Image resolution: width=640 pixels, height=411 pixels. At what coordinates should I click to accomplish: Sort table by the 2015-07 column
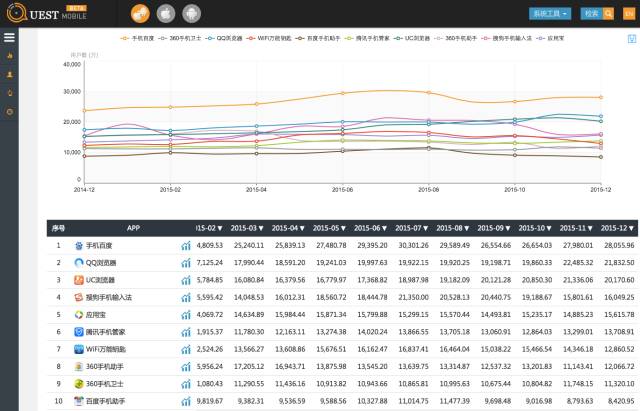click(411, 228)
